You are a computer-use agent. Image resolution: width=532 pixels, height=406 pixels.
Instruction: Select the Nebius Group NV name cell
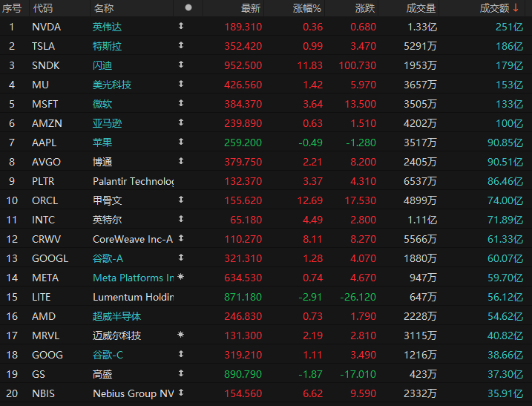133,394
